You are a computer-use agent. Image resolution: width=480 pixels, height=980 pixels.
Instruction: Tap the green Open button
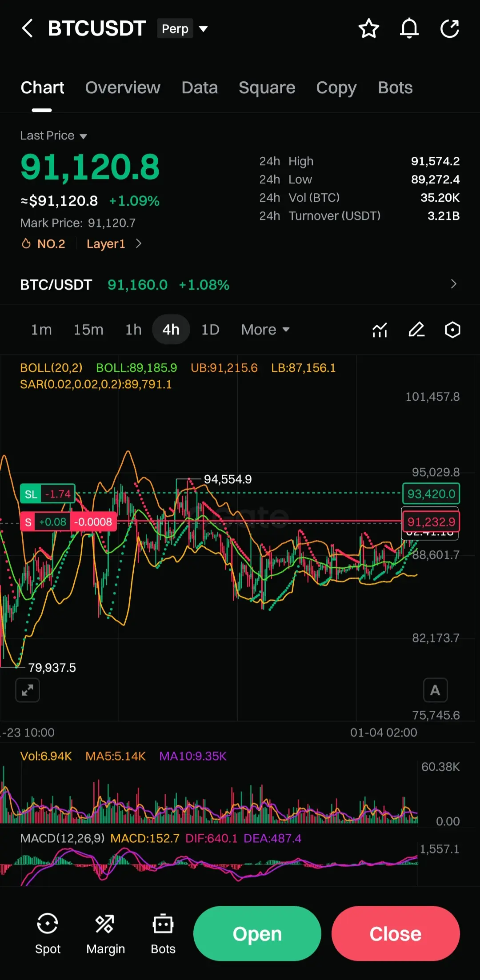click(x=257, y=933)
